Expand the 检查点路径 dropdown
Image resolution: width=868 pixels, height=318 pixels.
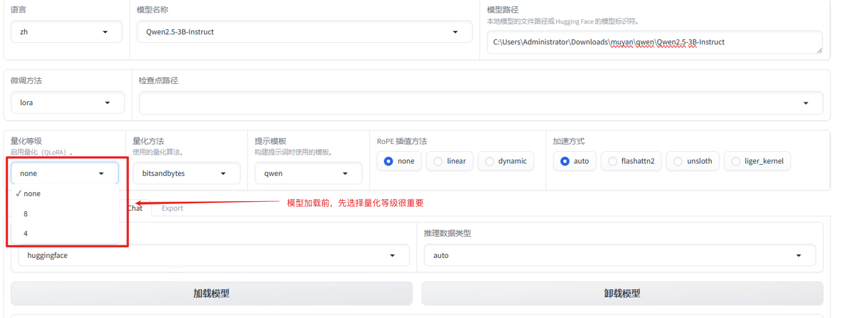pyautogui.click(x=481, y=103)
